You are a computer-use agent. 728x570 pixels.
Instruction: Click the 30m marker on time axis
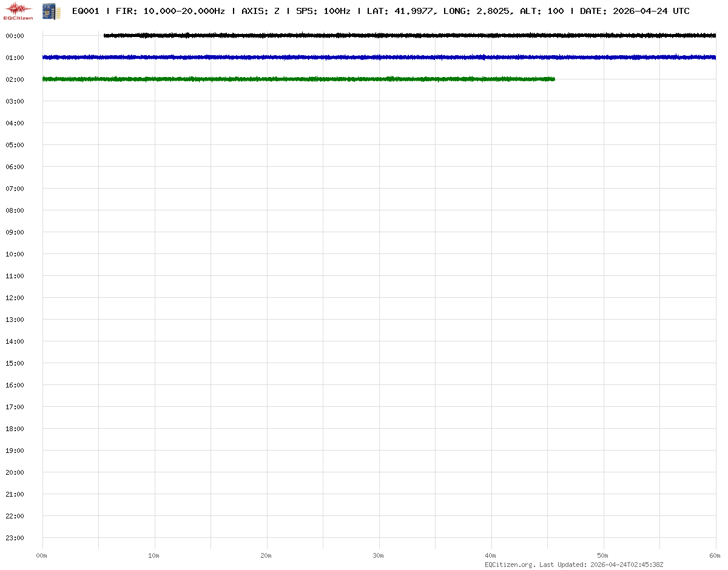click(x=379, y=555)
